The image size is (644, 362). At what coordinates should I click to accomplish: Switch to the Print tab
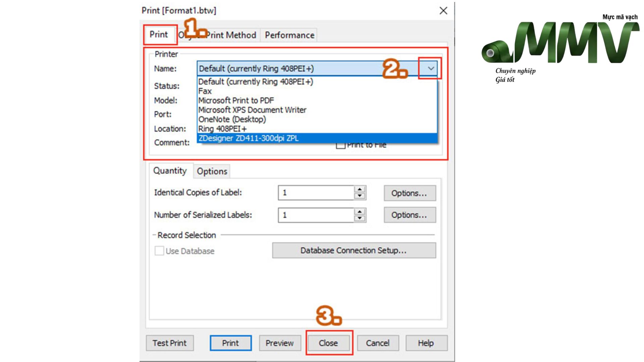pos(159,35)
